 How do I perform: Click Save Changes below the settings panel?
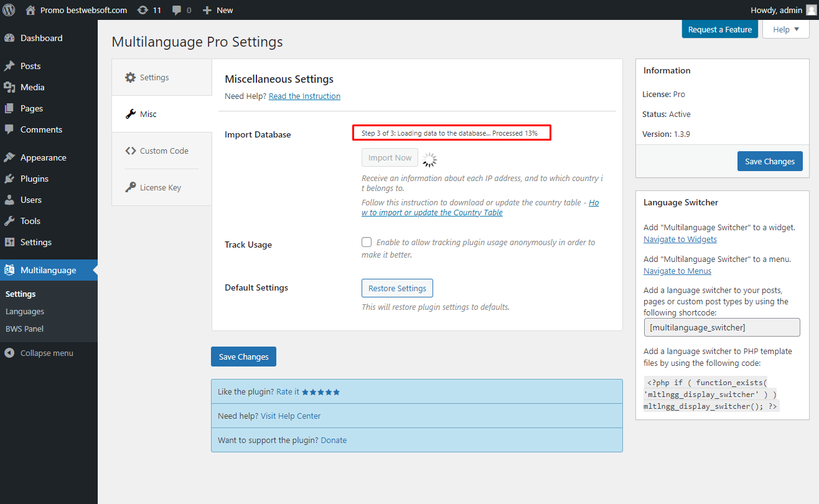pyautogui.click(x=243, y=357)
